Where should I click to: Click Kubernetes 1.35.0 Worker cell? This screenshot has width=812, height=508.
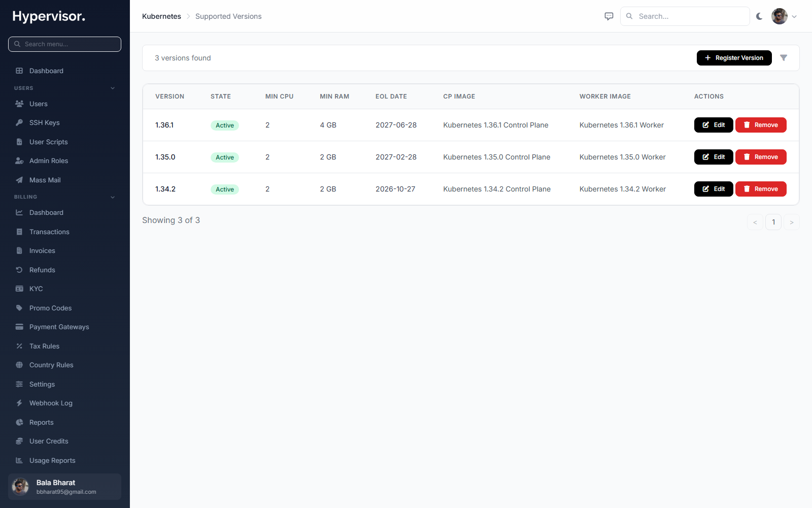623,157
